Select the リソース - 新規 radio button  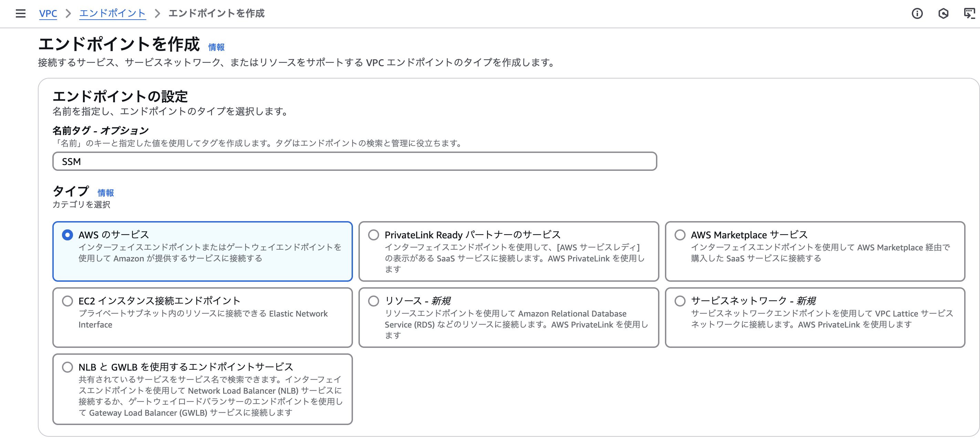click(x=374, y=301)
